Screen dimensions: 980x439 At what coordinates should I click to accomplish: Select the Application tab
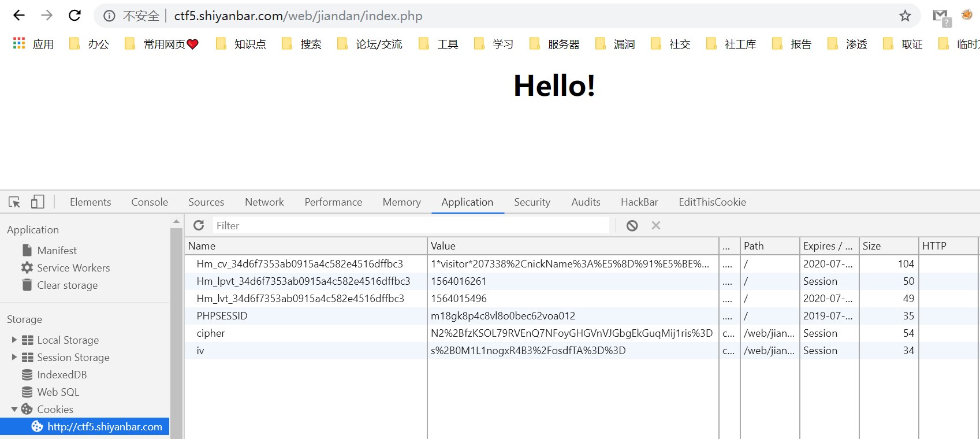click(x=467, y=202)
